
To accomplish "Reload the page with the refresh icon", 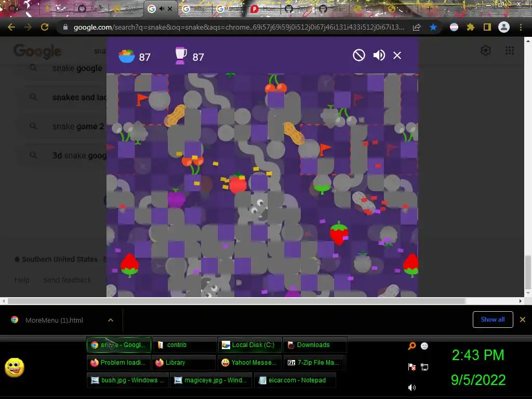I will [x=45, y=27].
